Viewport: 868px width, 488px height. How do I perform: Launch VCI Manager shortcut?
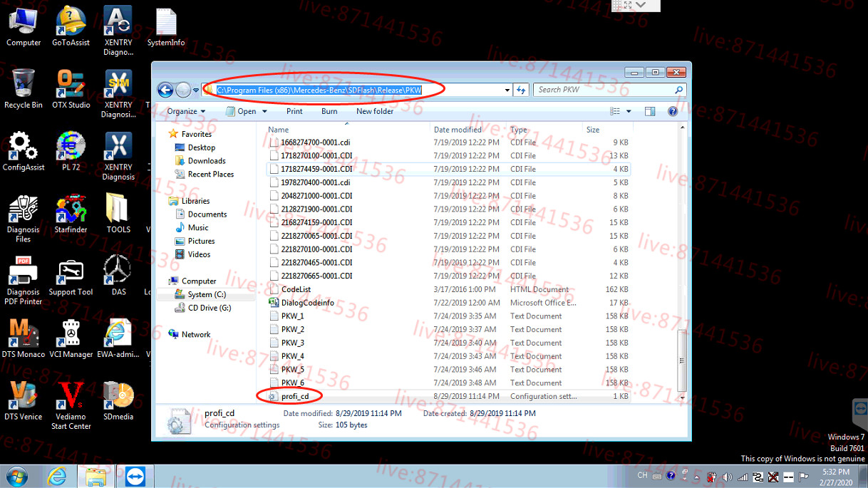[71, 338]
